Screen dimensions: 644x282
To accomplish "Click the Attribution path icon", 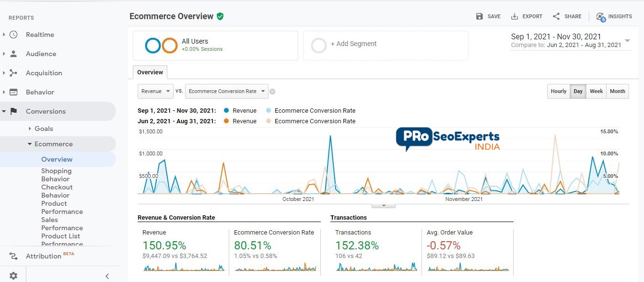I will [13, 256].
